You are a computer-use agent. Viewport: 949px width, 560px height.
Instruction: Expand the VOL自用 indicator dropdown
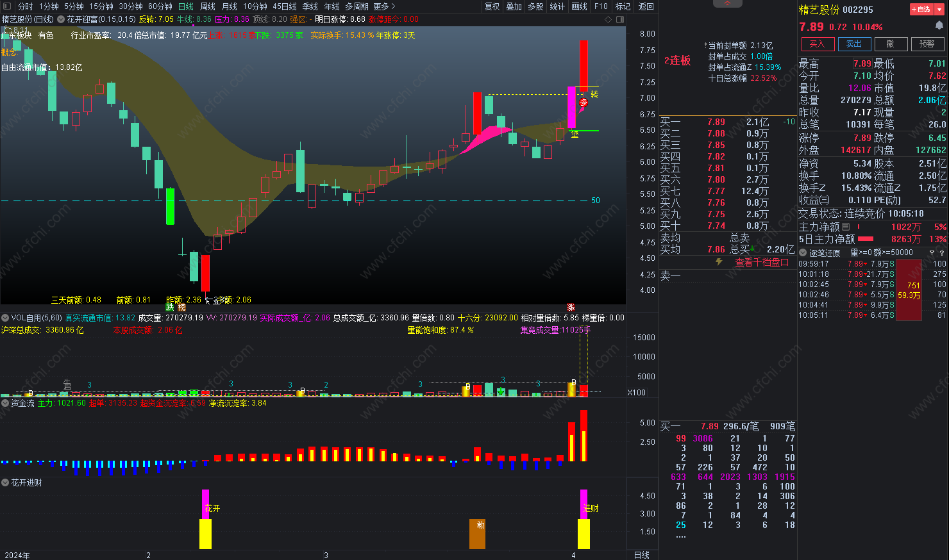pos(5,318)
